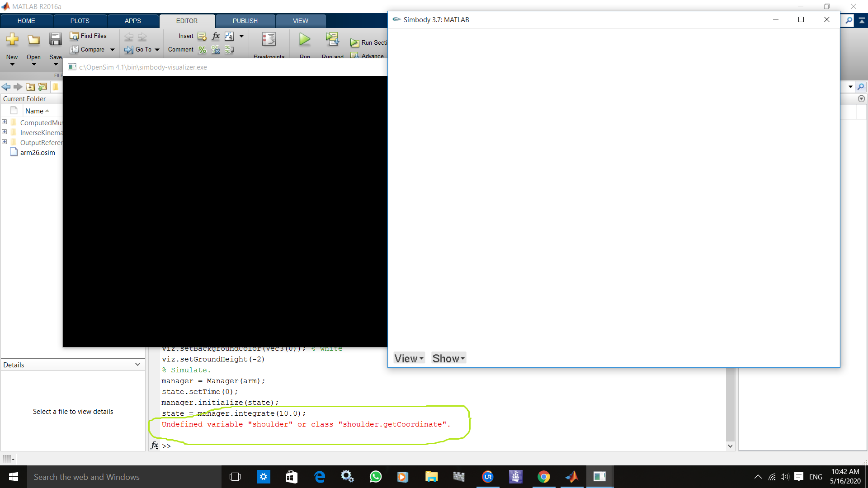The image size is (868, 488).
Task: Click the Advance button
Action: click(x=368, y=56)
